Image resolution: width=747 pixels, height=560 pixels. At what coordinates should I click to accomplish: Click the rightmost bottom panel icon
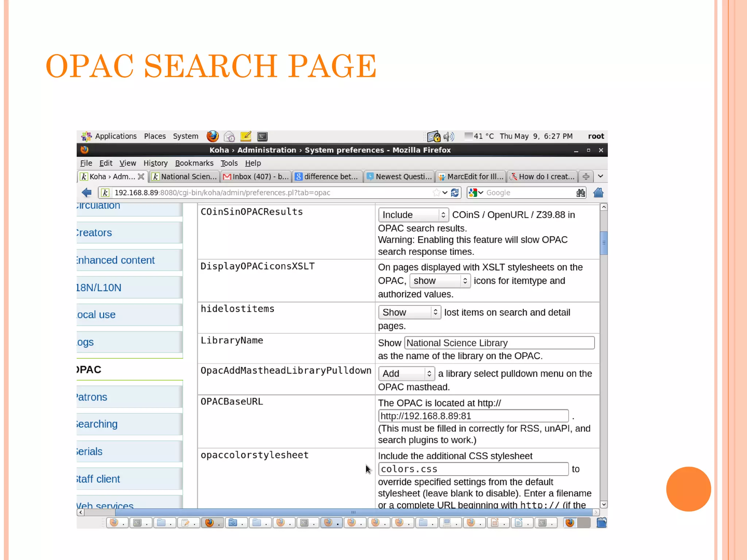pyautogui.click(x=601, y=522)
